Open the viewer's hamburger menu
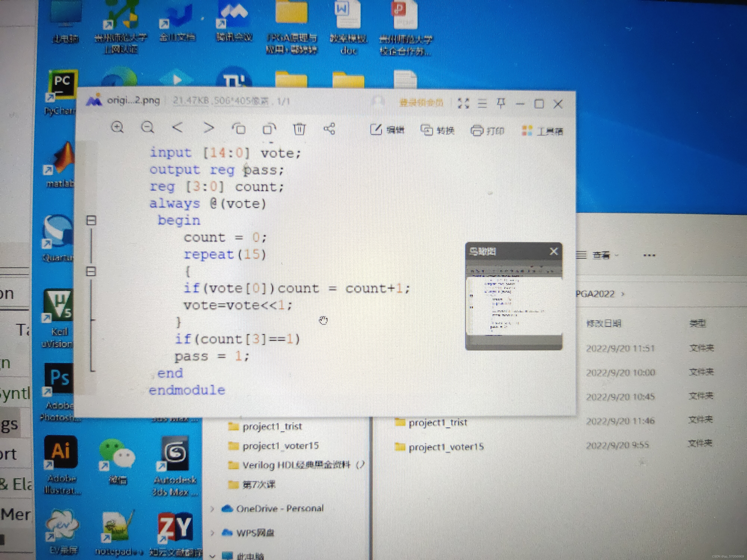 (482, 104)
